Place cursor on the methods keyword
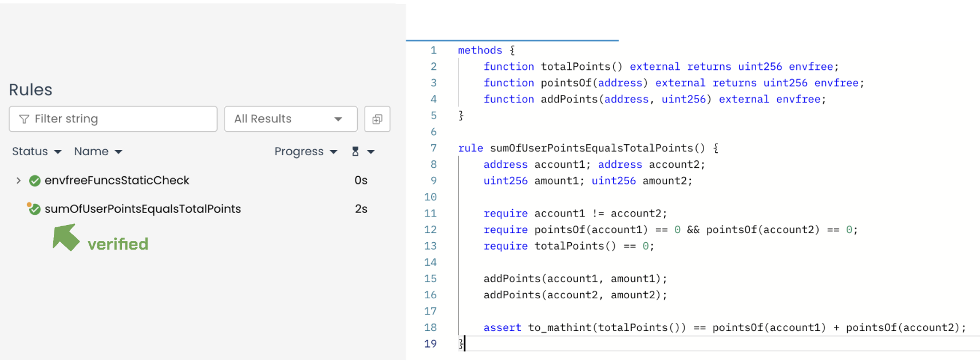 coord(480,50)
